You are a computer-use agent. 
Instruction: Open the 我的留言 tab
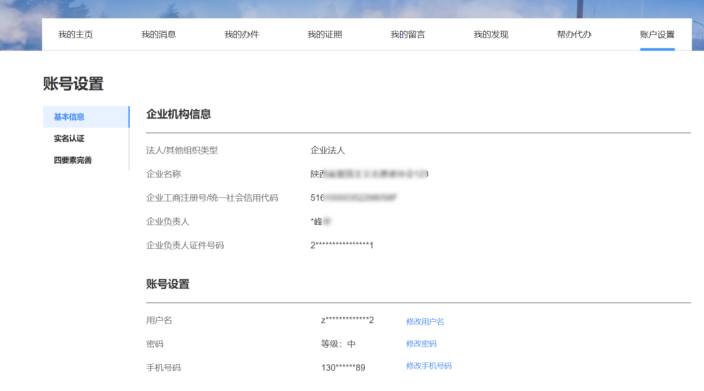click(408, 35)
